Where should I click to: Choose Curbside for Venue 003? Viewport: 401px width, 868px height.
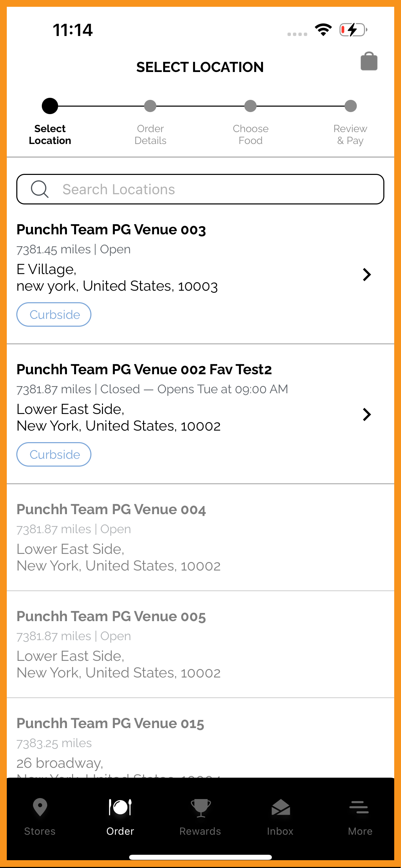[54, 314]
